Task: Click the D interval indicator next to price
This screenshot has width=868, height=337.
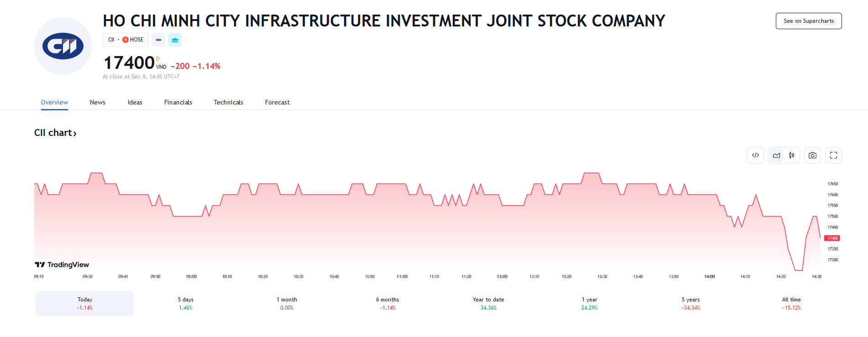Action: click(x=157, y=58)
